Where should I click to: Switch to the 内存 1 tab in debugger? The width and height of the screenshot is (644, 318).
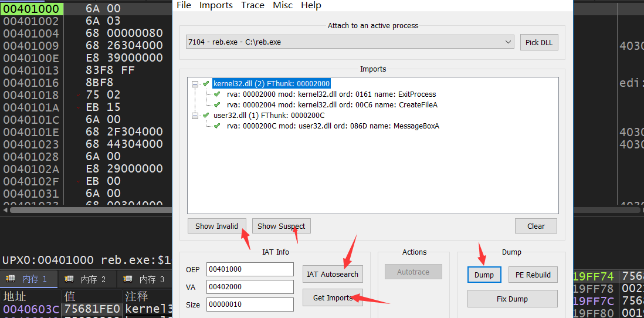tap(29, 279)
